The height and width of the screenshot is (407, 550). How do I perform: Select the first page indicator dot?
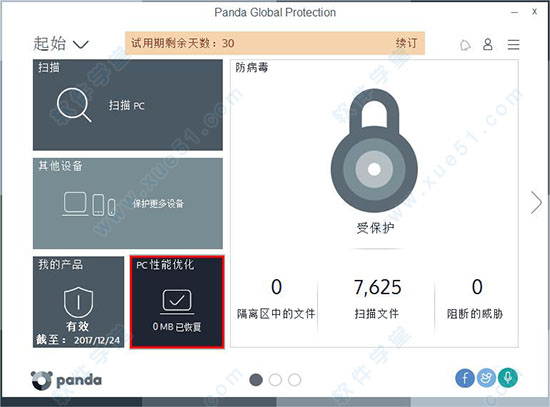coord(256,380)
